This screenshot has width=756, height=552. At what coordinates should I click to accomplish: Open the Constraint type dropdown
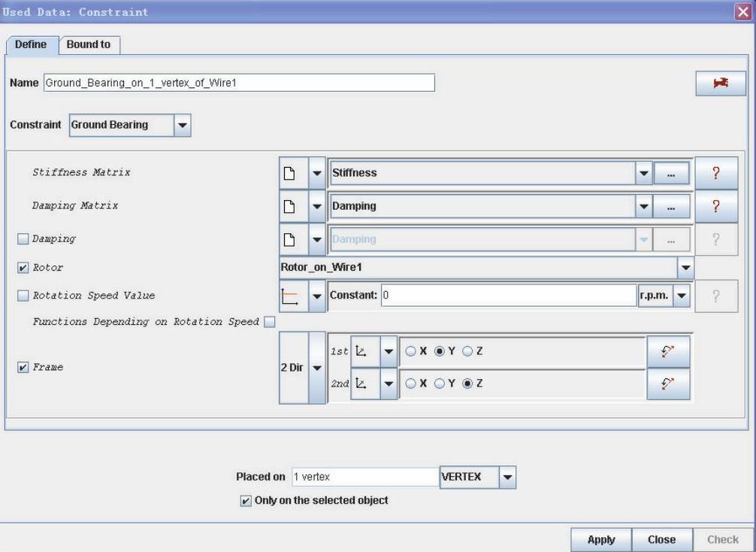[183, 126]
